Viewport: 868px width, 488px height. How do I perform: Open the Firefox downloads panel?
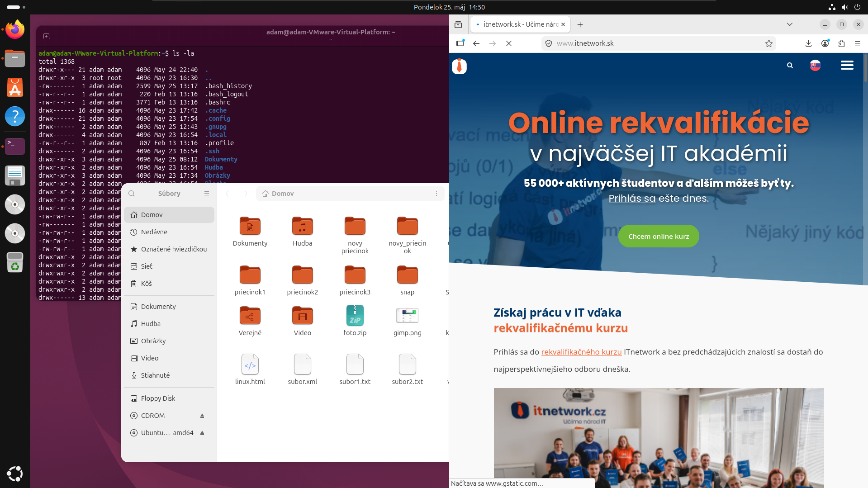[808, 43]
